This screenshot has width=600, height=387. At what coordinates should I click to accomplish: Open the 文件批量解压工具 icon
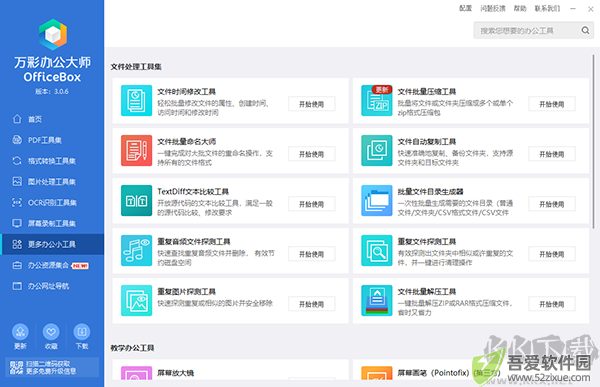(x=377, y=300)
